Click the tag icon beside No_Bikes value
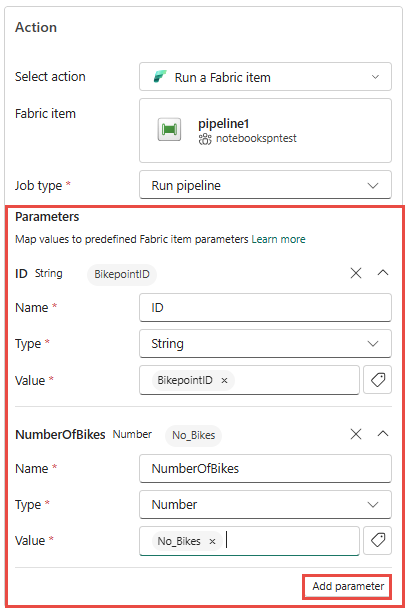Viewport: 413px width, 612px height. coord(377,540)
